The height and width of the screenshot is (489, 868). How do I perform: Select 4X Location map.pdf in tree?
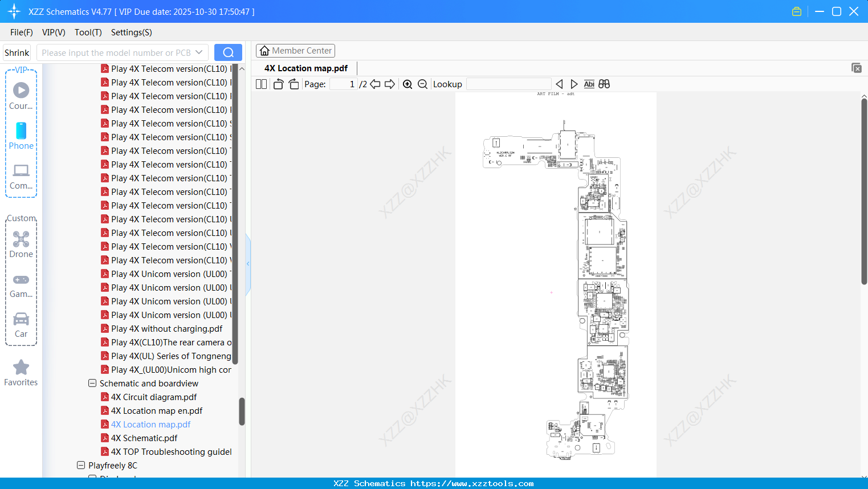pos(150,425)
